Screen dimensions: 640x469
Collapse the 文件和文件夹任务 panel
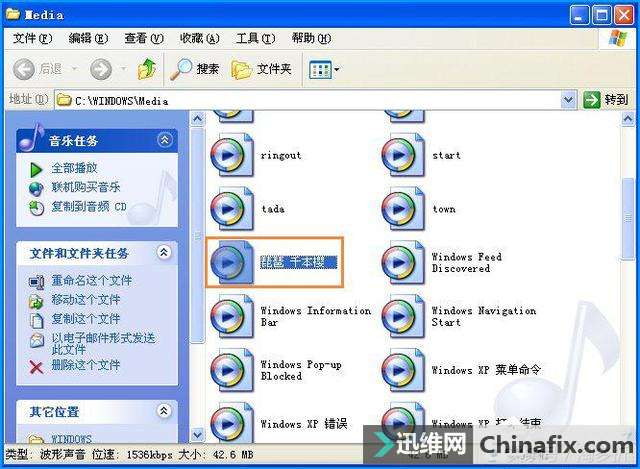point(164,253)
